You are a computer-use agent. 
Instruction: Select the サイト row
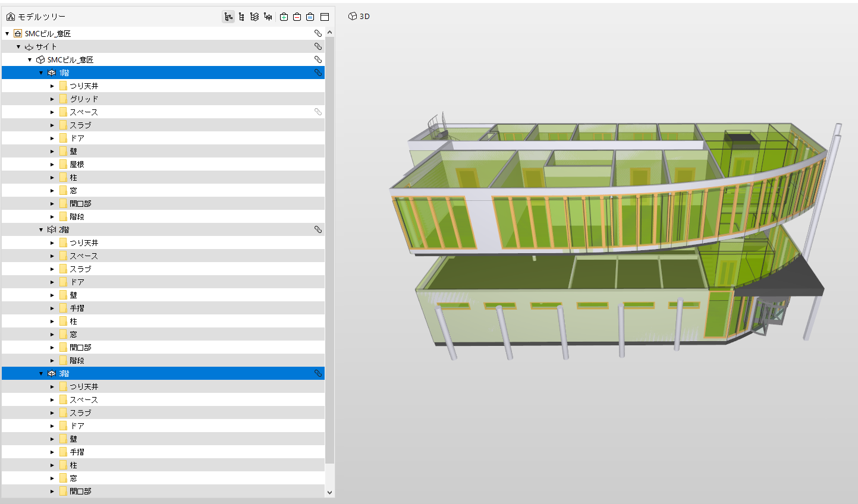(163, 46)
